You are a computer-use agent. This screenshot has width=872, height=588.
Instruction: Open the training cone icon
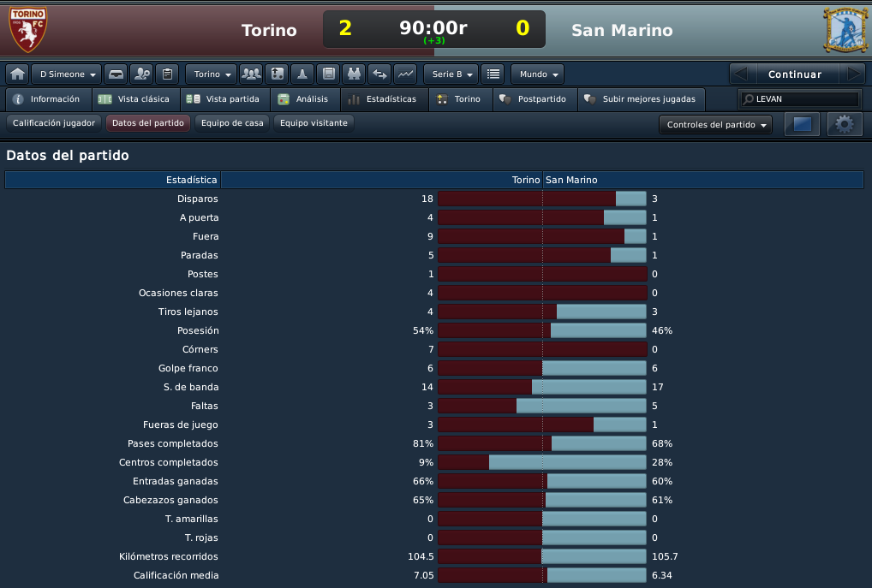coord(302,74)
